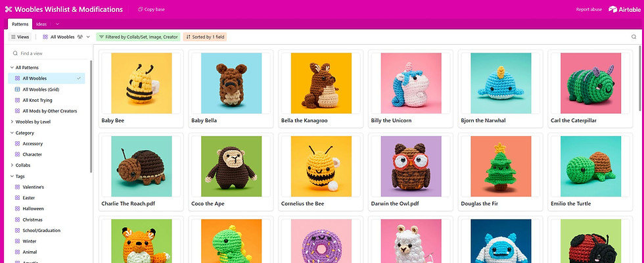This screenshot has height=263, width=644.
Task: Open the Sorted by 1 field pill
Action: tap(205, 37)
